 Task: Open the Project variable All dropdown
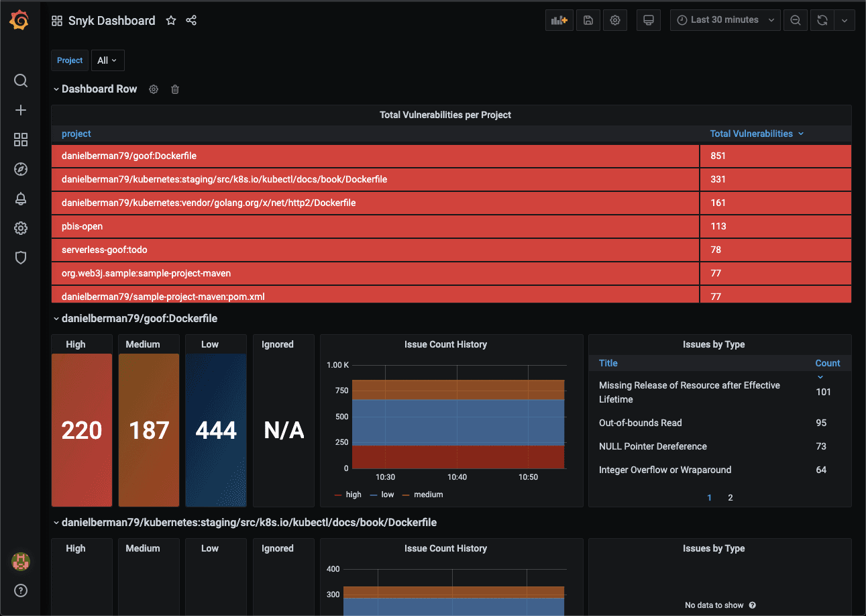(108, 60)
